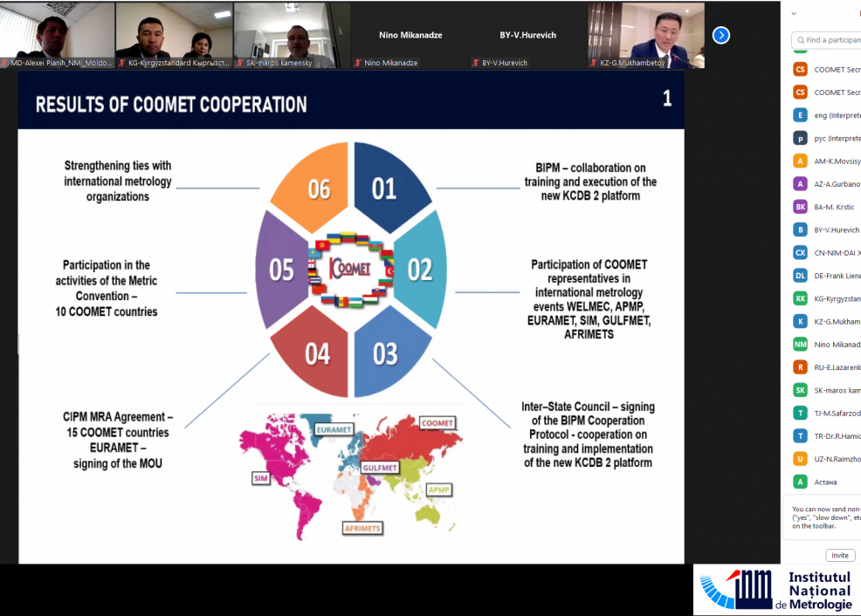
Task: Select the BA-M. Krstic avatar icon
Action: (800, 207)
